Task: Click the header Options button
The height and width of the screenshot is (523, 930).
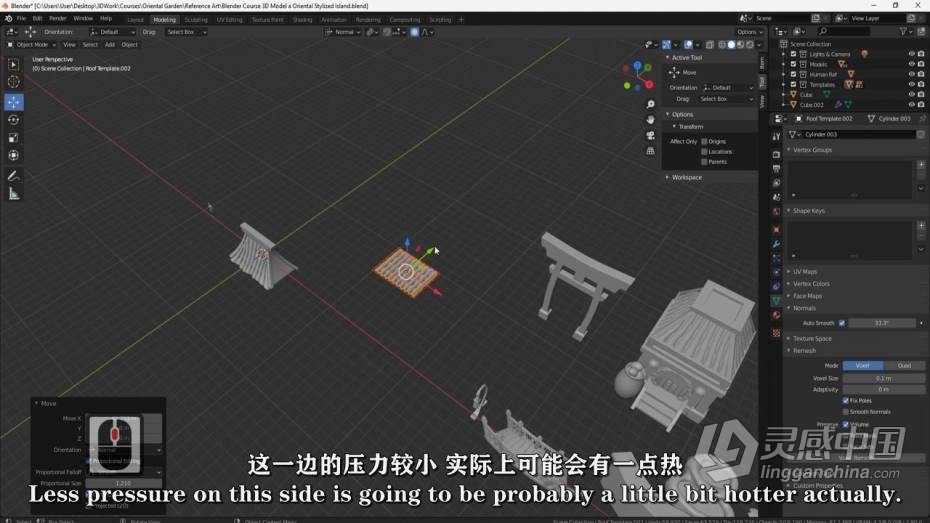Action: pyautogui.click(x=749, y=32)
